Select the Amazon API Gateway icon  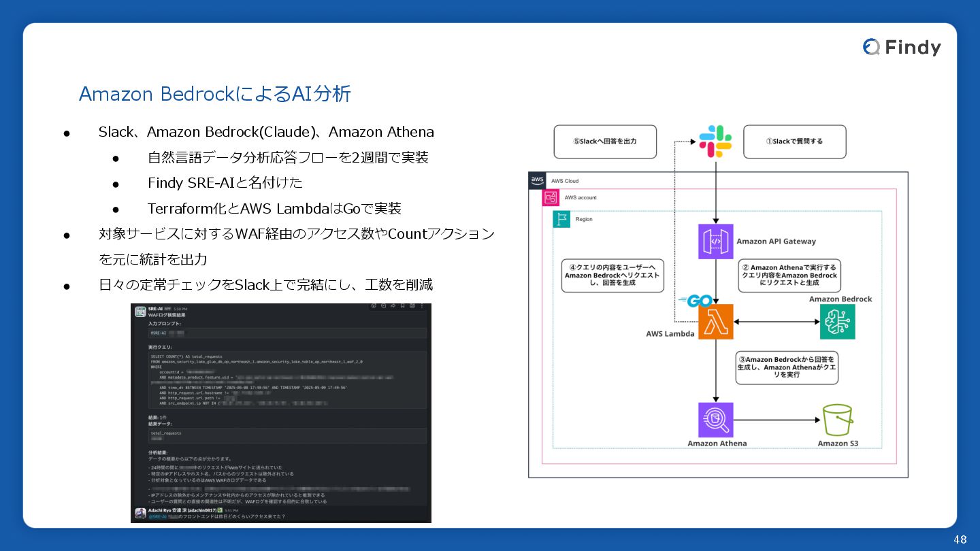(x=715, y=241)
